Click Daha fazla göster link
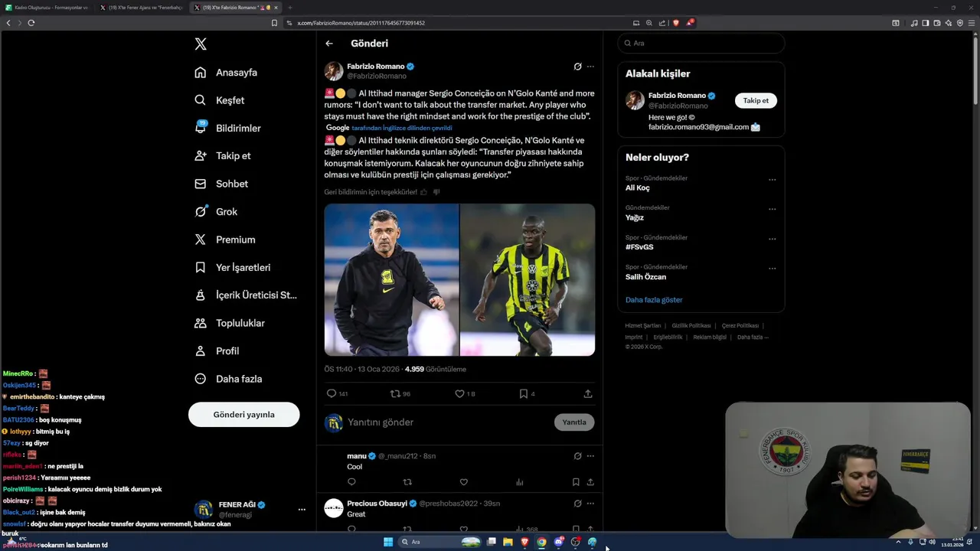The height and width of the screenshot is (551, 980). point(654,300)
